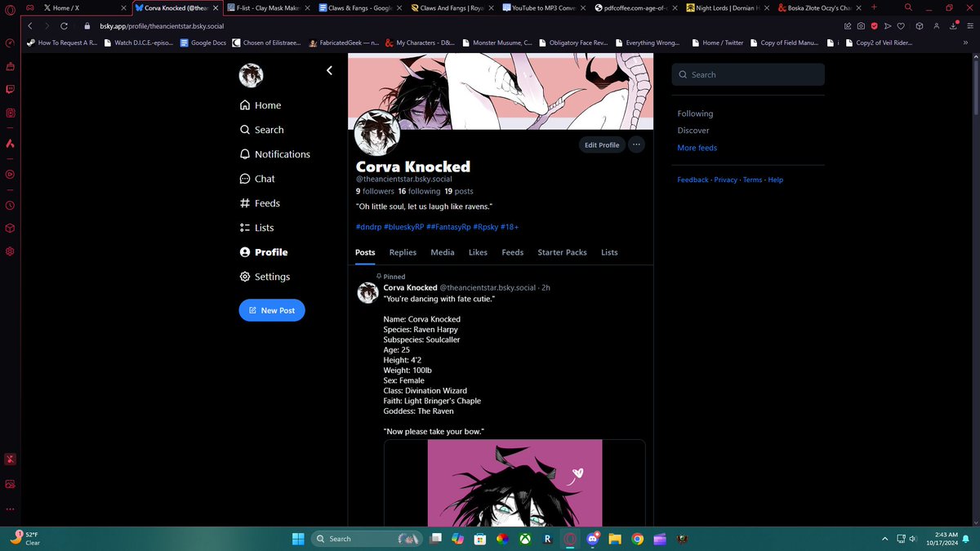Open the profile page's Lists tab
980x551 pixels.
(x=609, y=252)
